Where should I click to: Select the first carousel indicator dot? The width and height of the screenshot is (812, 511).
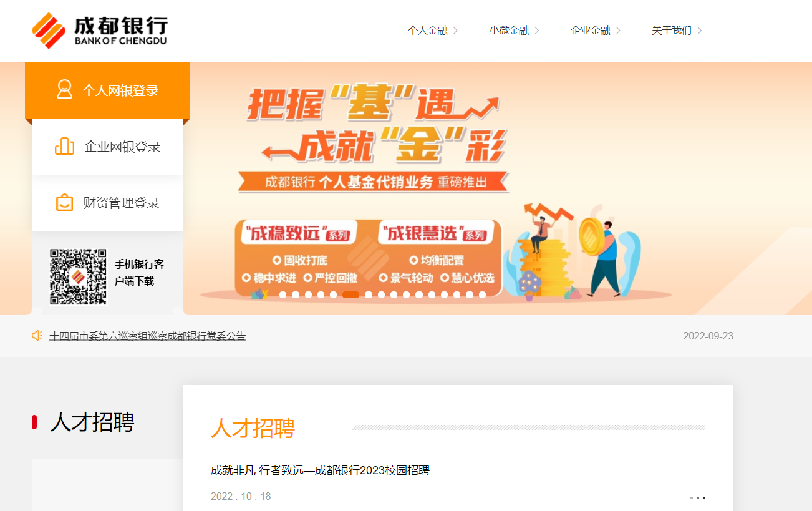tap(283, 295)
